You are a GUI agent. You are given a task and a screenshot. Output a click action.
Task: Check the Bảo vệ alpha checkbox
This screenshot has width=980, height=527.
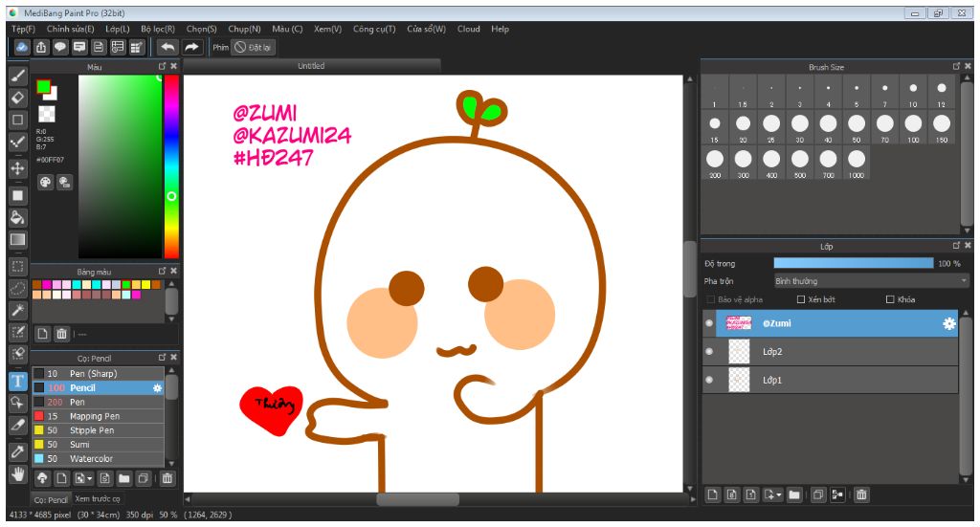point(711,299)
